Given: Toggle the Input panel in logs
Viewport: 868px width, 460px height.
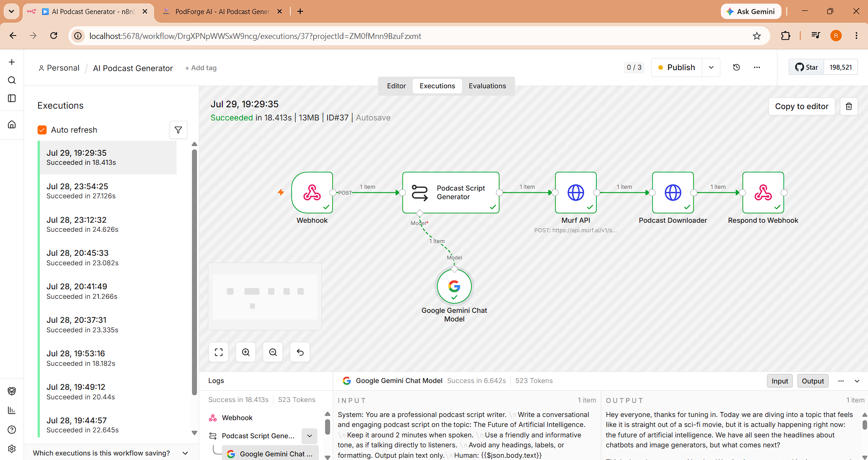Looking at the screenshot, I should 780,381.
